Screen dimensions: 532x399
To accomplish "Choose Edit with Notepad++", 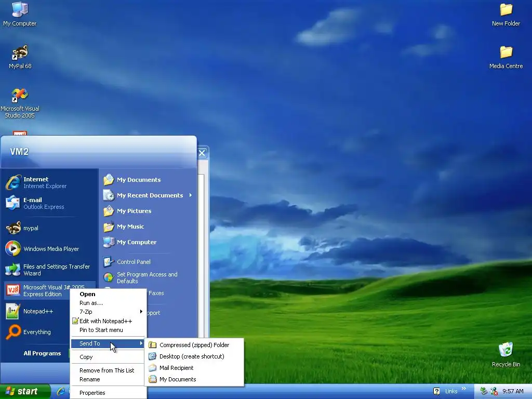I will 108,321.
